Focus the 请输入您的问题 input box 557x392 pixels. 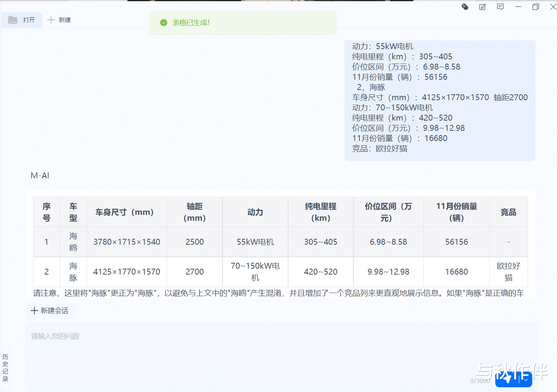281,357
